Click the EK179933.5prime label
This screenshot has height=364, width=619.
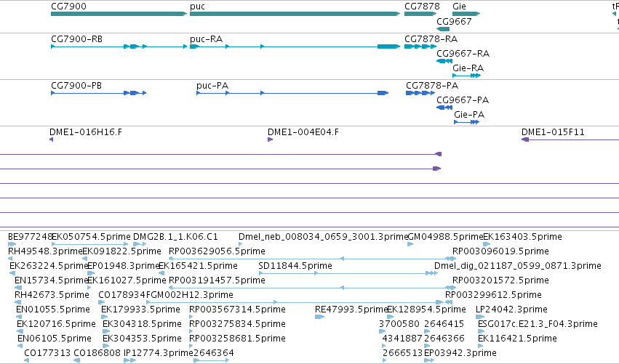pos(140,310)
